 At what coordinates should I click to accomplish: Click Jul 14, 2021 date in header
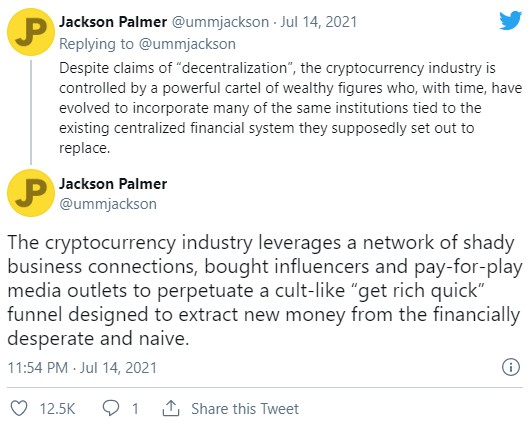click(318, 22)
